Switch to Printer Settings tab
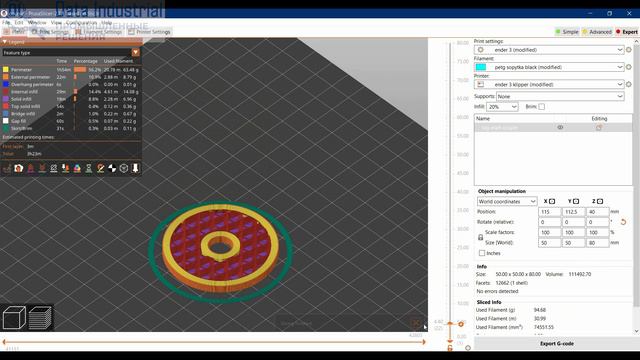The width and height of the screenshot is (640, 360). (149, 31)
